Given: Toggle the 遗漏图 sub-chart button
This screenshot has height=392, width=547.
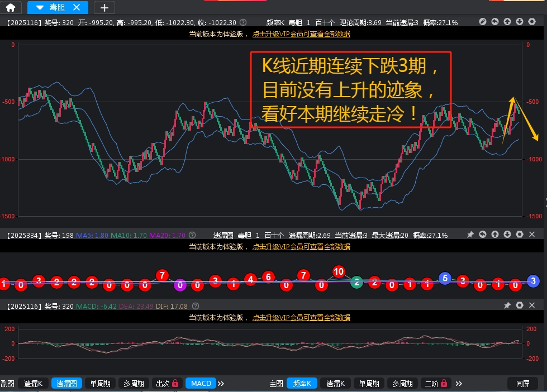Looking at the screenshot, I should (x=66, y=383).
